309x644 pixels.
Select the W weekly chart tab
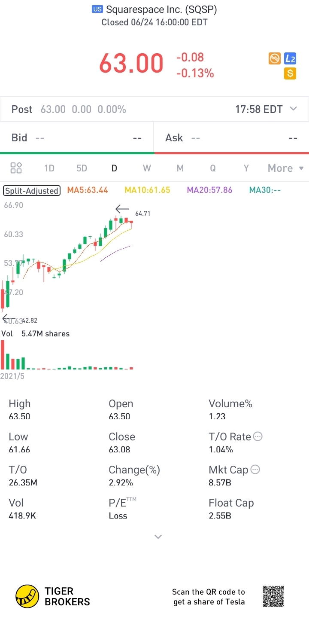click(x=147, y=168)
